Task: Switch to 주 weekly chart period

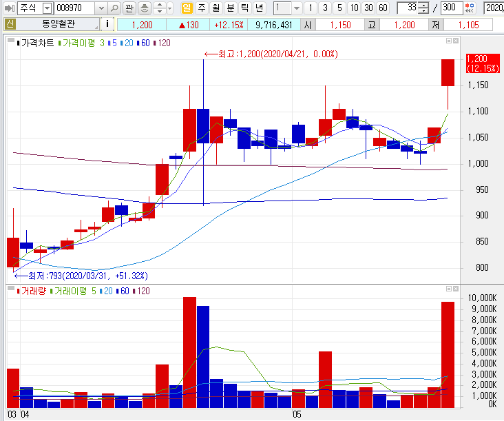Action: [x=202, y=8]
